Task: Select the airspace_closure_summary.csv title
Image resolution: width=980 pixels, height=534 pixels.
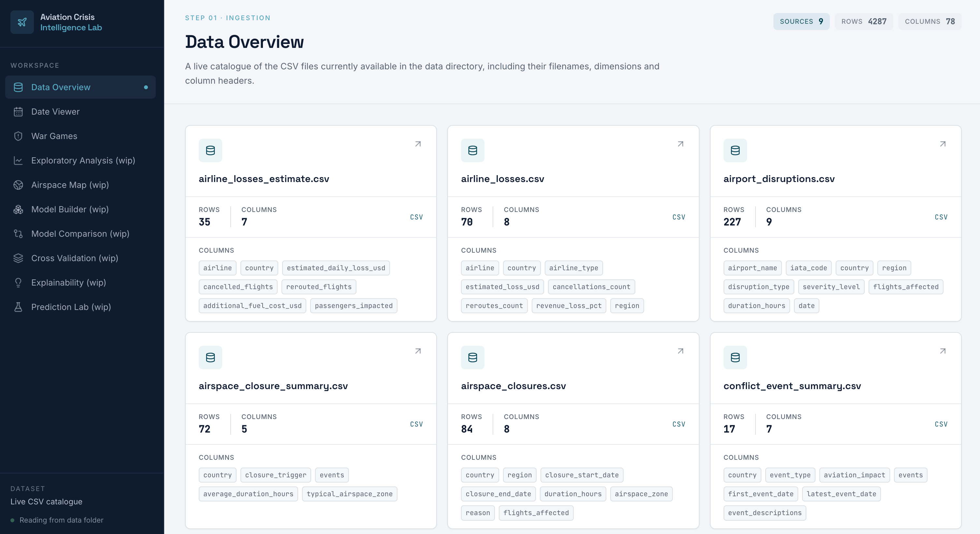Action: pyautogui.click(x=273, y=386)
